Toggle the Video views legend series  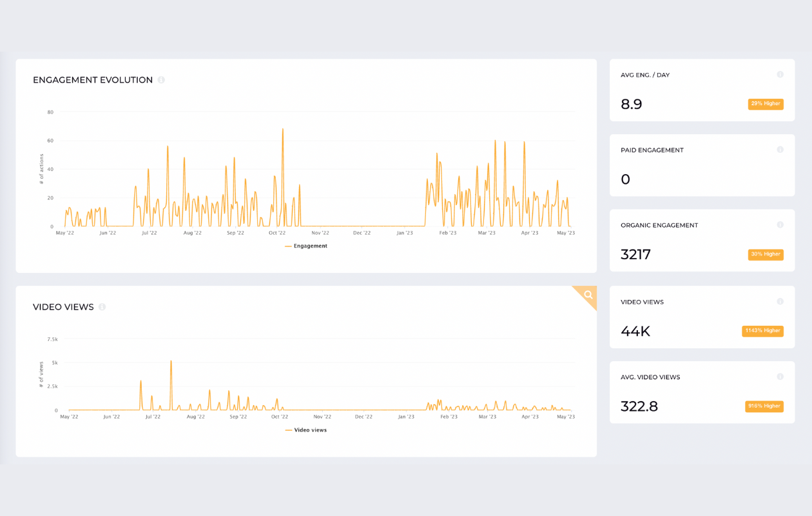(306, 430)
